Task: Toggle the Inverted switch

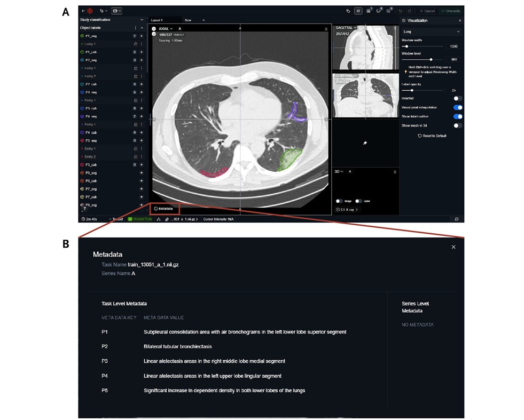Action: click(x=458, y=99)
